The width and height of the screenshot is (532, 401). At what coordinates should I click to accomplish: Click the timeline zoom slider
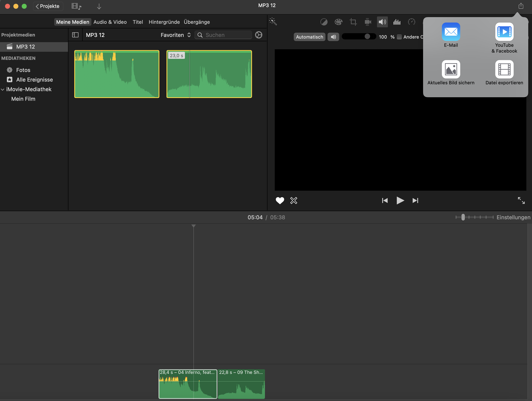tap(463, 217)
